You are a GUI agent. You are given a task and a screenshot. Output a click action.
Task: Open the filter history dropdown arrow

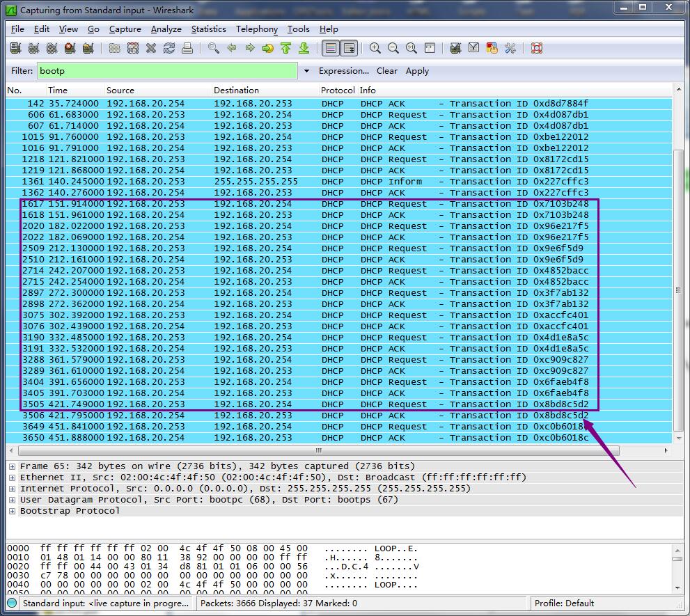pyautogui.click(x=306, y=71)
